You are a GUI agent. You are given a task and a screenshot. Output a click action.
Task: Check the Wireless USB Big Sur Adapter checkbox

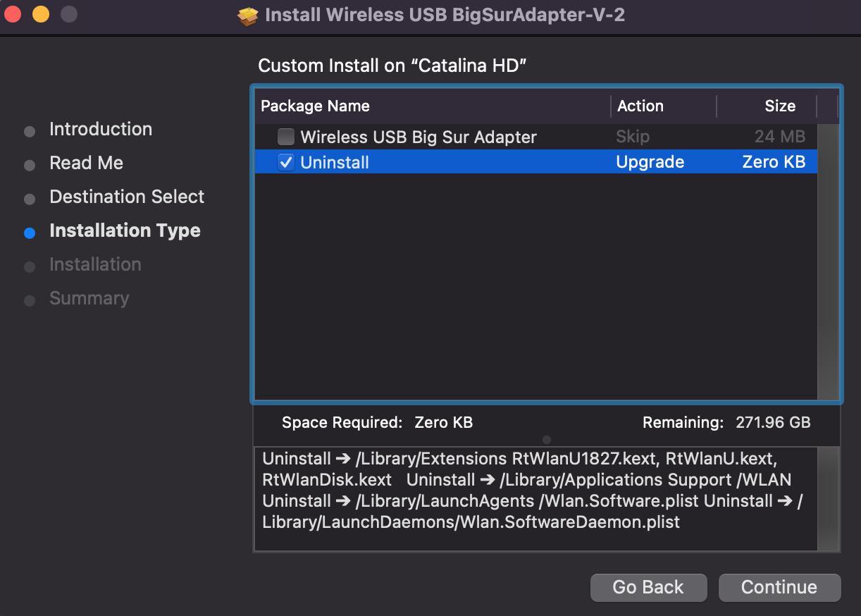coord(286,137)
